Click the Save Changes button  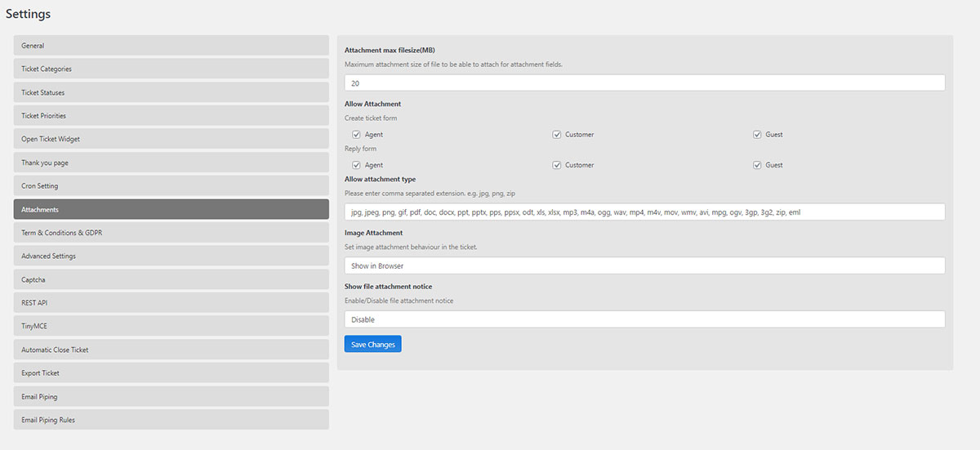pos(372,345)
